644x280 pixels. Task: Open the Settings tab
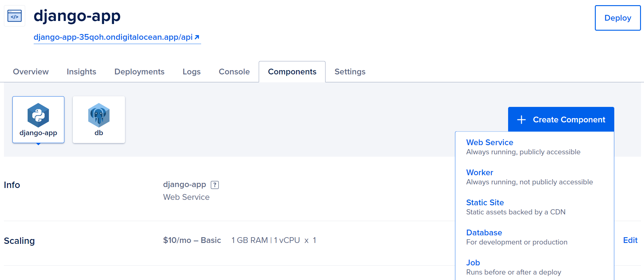(350, 72)
